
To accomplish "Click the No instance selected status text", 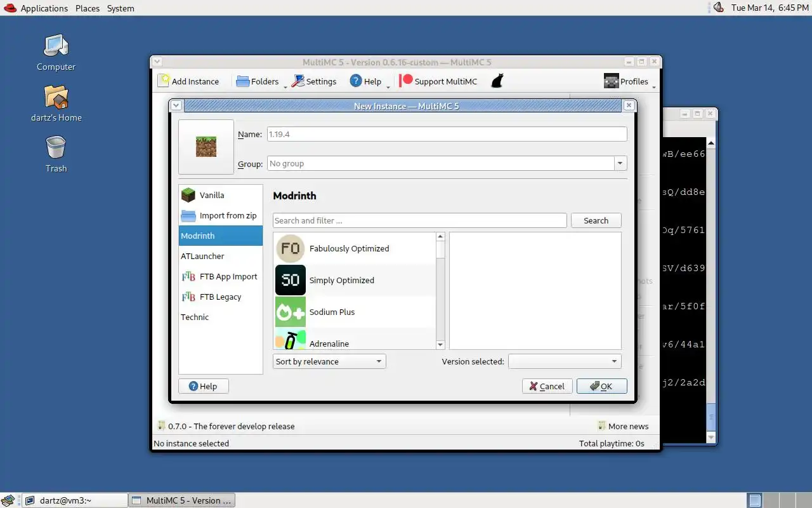I will tap(191, 443).
